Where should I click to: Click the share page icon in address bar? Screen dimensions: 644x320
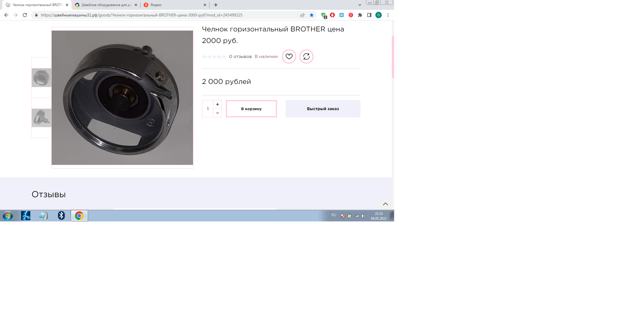302,15
